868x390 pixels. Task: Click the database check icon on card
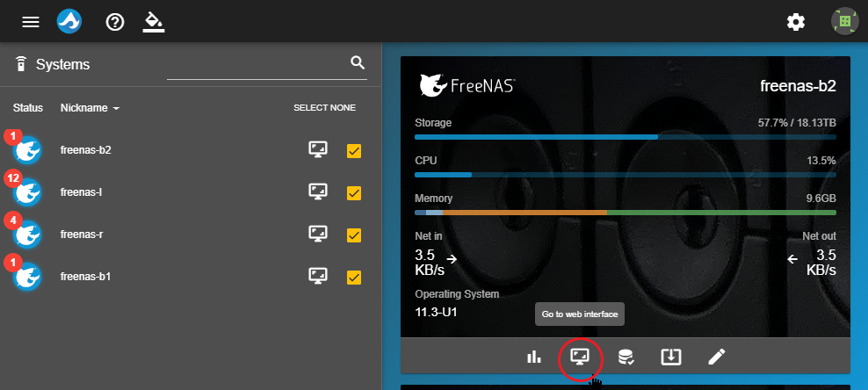pyautogui.click(x=626, y=357)
